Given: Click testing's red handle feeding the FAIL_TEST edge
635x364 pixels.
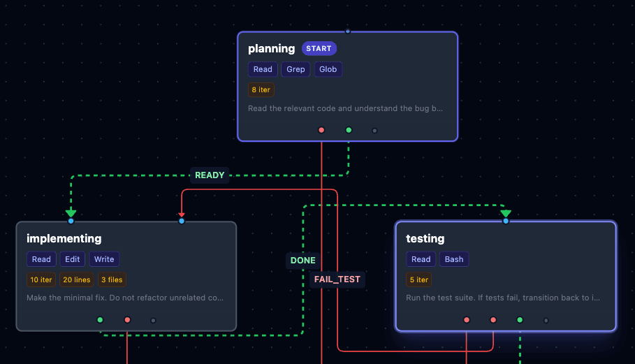Looking at the screenshot, I should coord(493,320).
